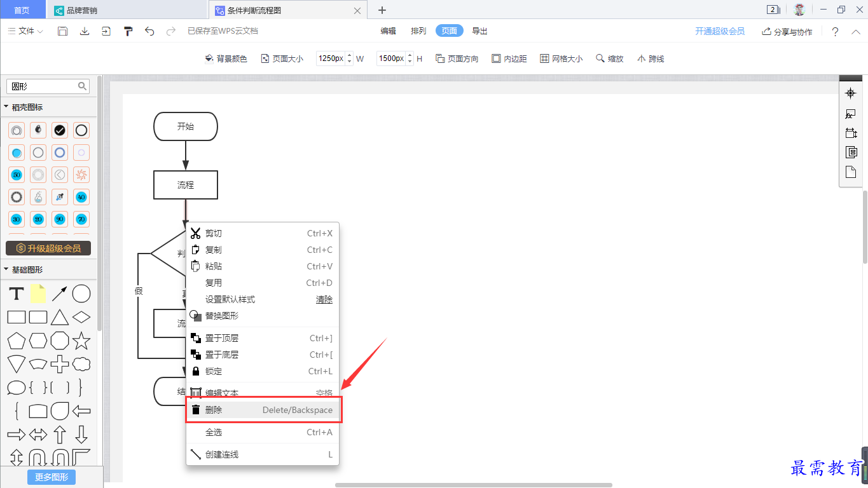The image size is (868, 488).
Task: Select the cloud basic shape
Action: (81, 364)
